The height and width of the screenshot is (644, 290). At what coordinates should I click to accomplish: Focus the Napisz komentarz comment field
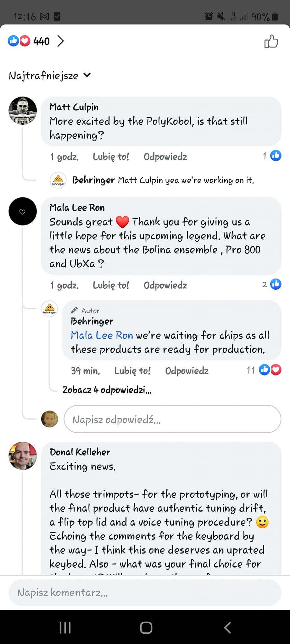145,592
